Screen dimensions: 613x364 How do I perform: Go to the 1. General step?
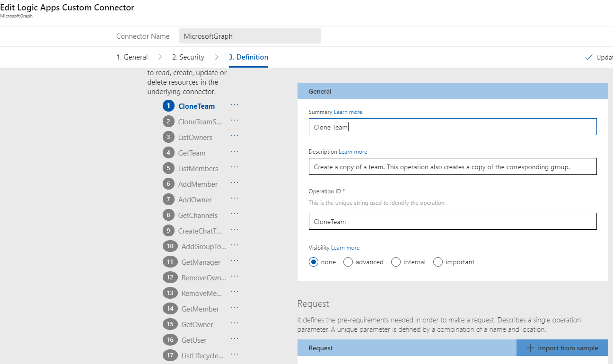(x=132, y=57)
